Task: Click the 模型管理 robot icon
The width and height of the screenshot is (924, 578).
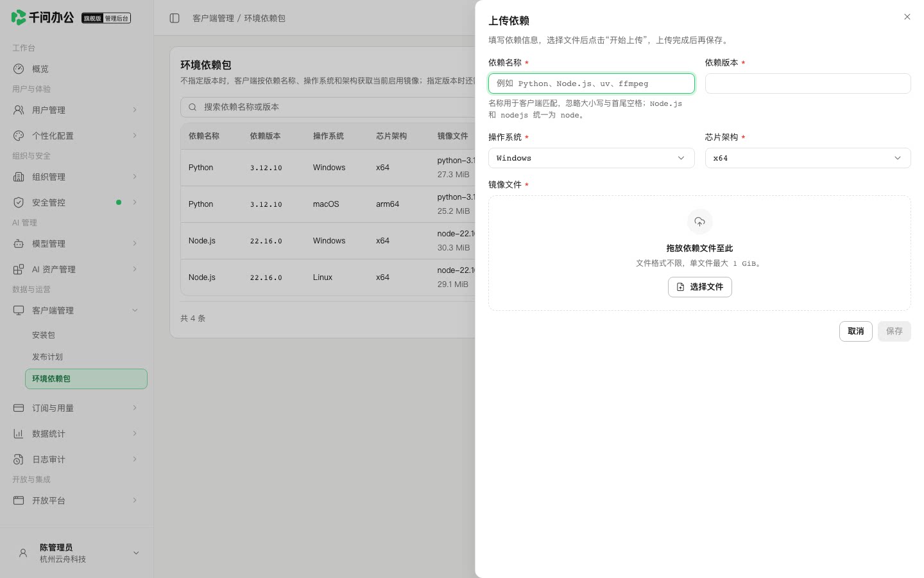Action: coord(19,243)
